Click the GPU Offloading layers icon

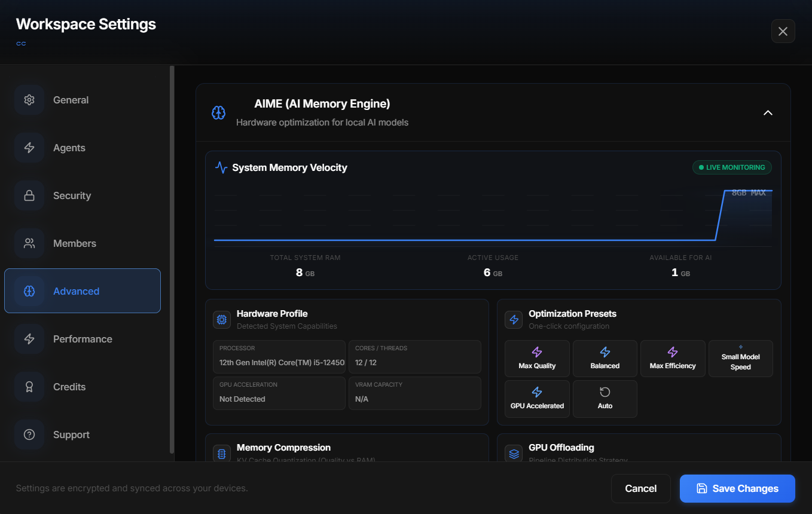[514, 454]
